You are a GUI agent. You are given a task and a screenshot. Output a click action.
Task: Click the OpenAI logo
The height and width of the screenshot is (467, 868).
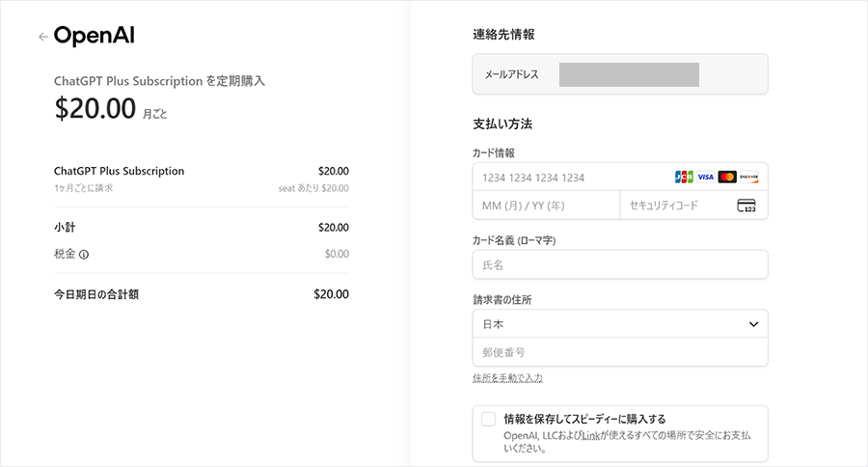tap(95, 36)
